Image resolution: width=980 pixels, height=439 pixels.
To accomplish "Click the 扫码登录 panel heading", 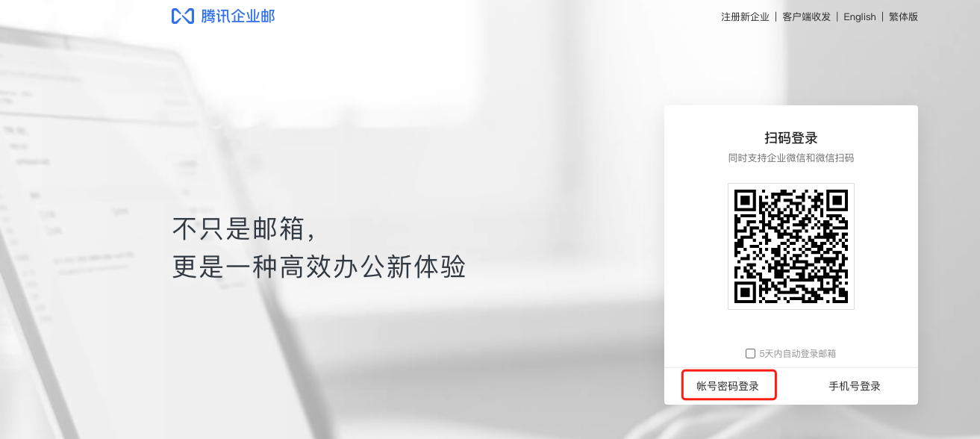I will point(791,138).
